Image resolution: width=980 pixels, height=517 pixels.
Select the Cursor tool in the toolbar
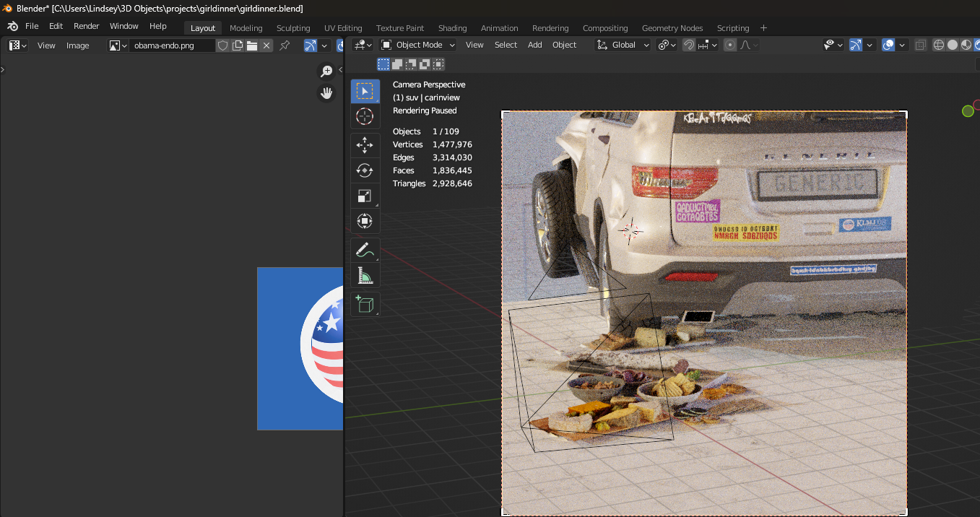[x=365, y=116]
